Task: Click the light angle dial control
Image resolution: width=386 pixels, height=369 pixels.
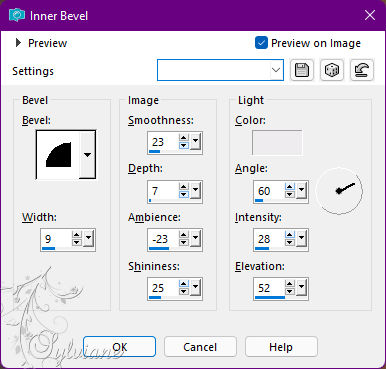Action: (x=339, y=190)
